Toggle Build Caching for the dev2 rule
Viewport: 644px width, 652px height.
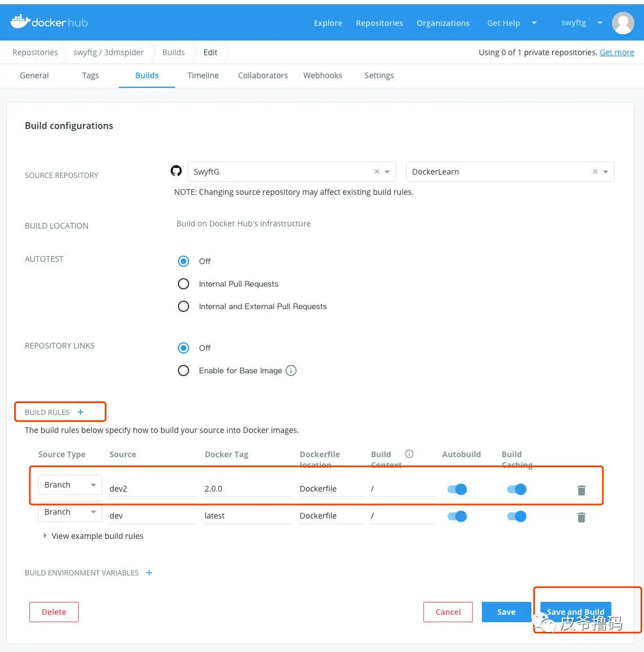[x=517, y=489]
